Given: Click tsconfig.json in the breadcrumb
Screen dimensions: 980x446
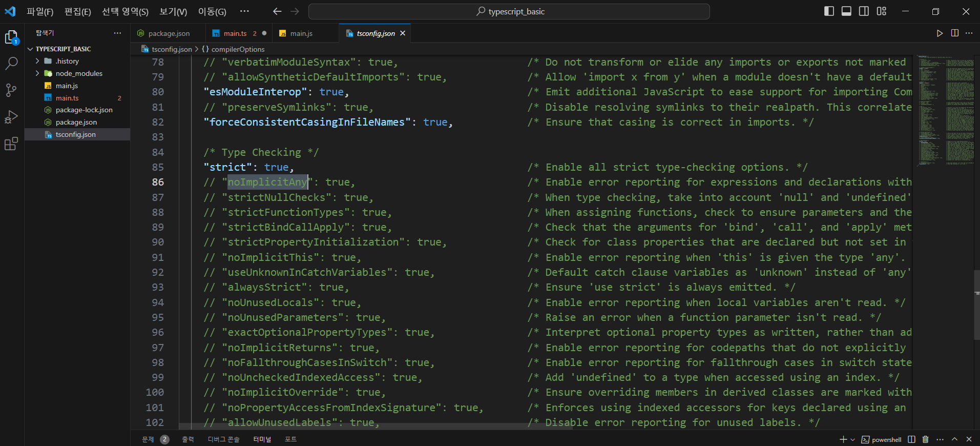Looking at the screenshot, I should 172,49.
